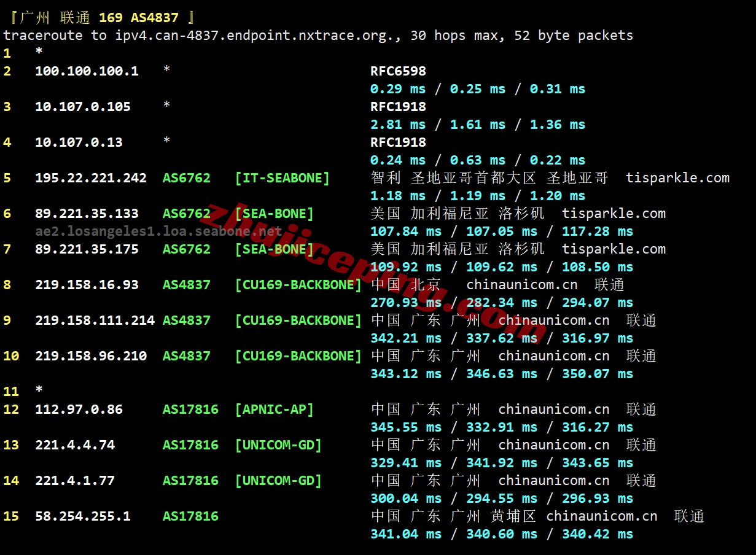Click latency '342.21 ms / 337.62 ms / 316.97 ms'
The image size is (756, 555).
(x=502, y=338)
